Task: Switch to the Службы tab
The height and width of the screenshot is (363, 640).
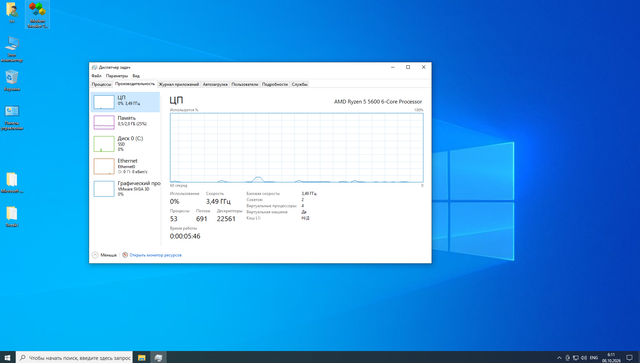Action: tap(300, 84)
